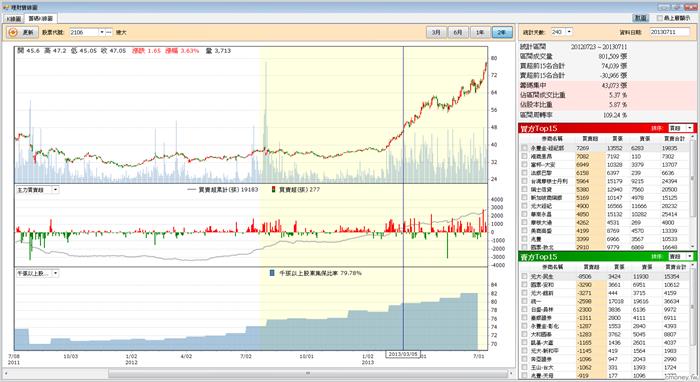Switch to the K線圖 tab
Screen dimensions: 700x382
coord(13,19)
